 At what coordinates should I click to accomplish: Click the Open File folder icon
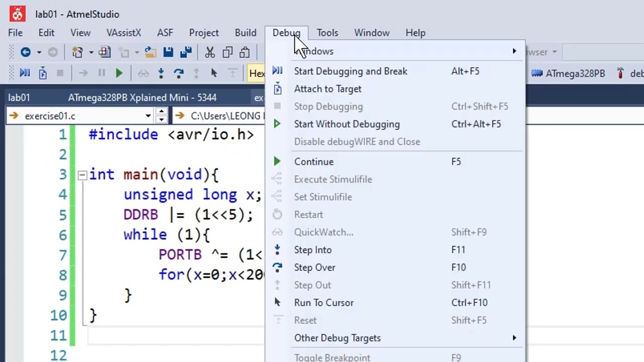tap(149, 52)
